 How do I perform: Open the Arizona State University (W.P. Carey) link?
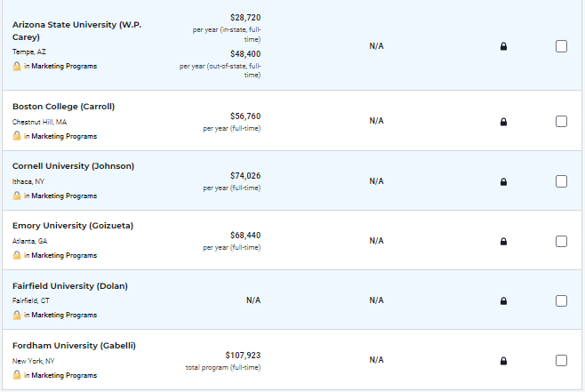click(x=76, y=30)
